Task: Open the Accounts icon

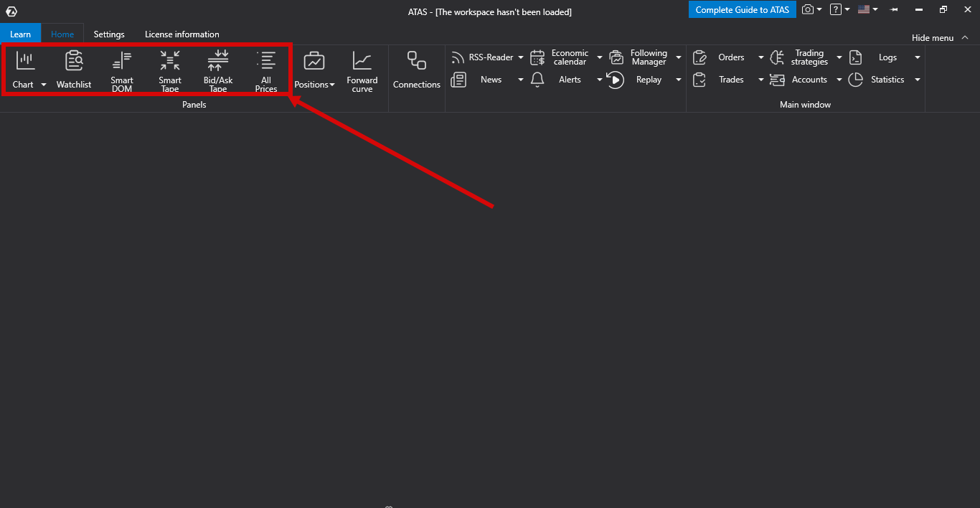Action: click(x=777, y=80)
